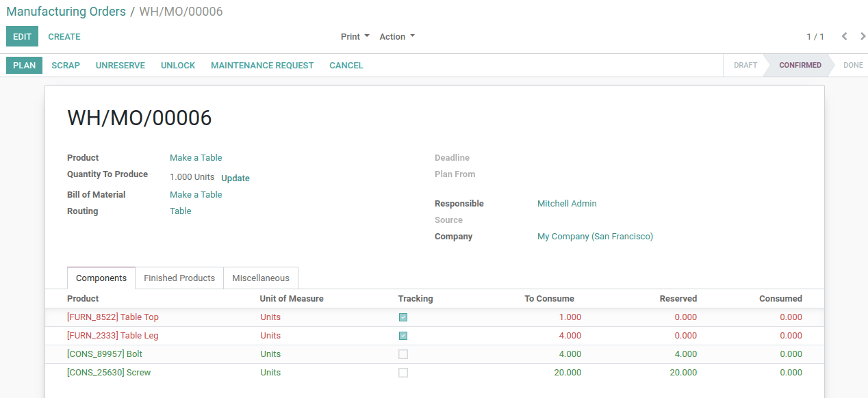Click the Tracking column header

tap(416, 299)
